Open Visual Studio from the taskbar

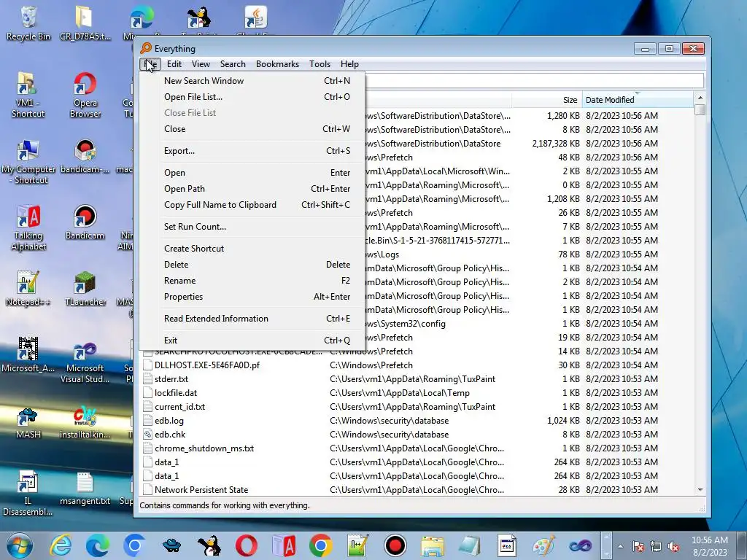coord(581,545)
